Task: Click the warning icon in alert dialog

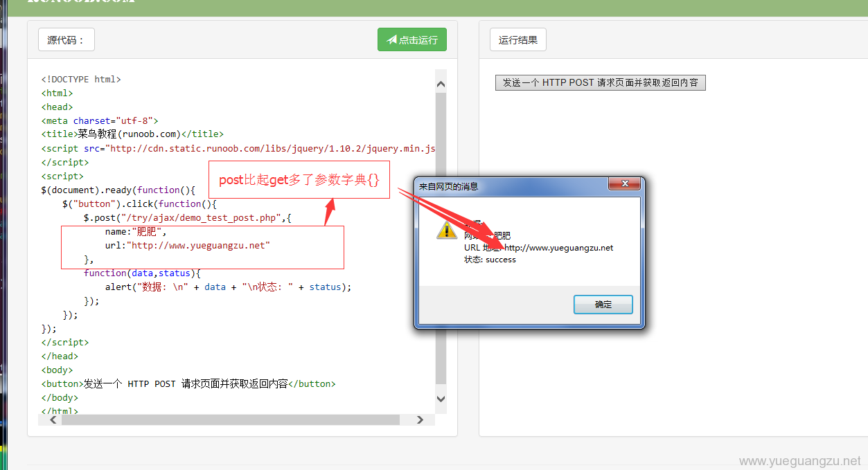Action: click(x=447, y=231)
